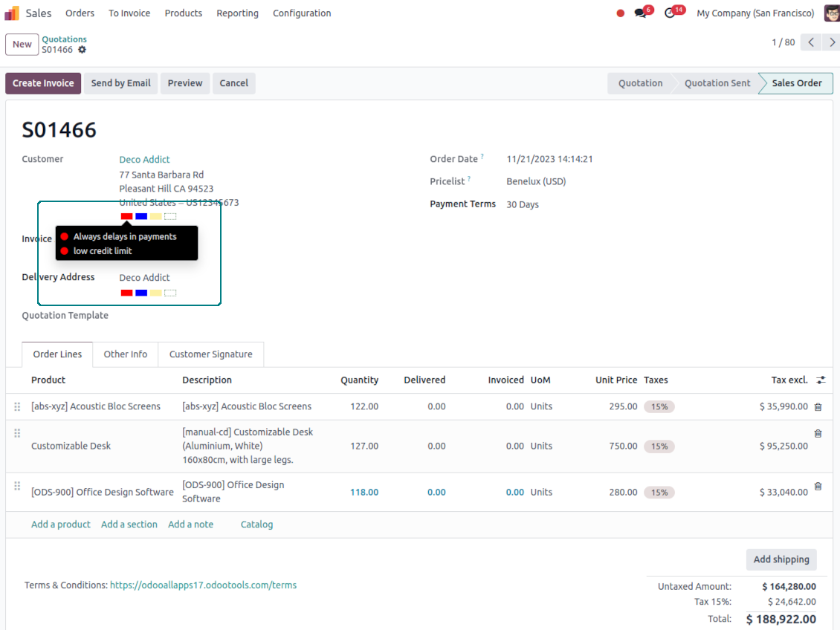Viewport: 840px width, 630px height.
Task: Click Add a section link
Action: (129, 525)
